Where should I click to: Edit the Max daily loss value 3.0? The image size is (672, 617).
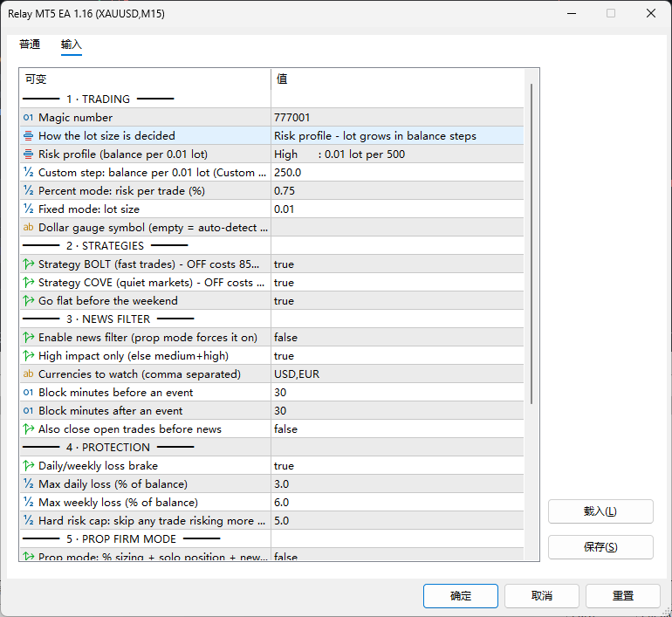[x=397, y=483]
